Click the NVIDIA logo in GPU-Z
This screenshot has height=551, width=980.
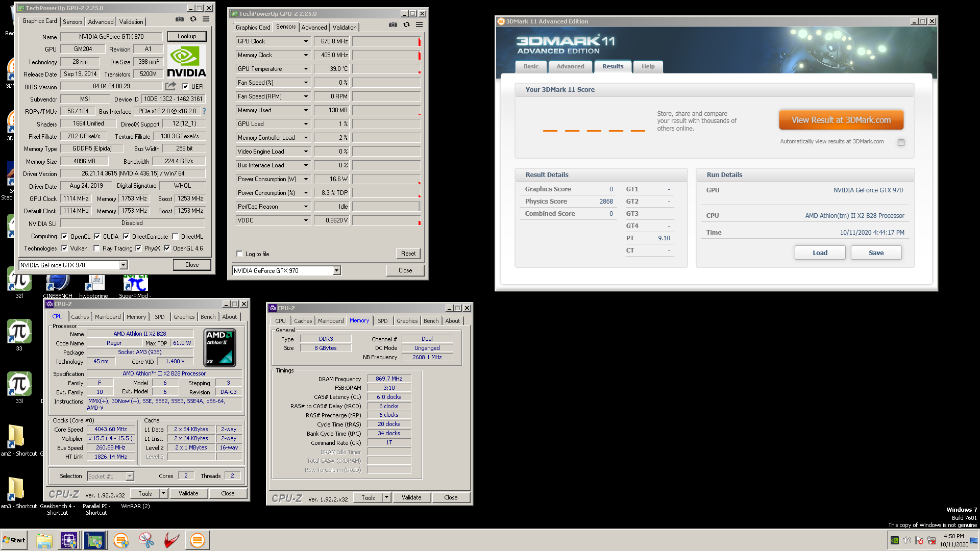[186, 61]
